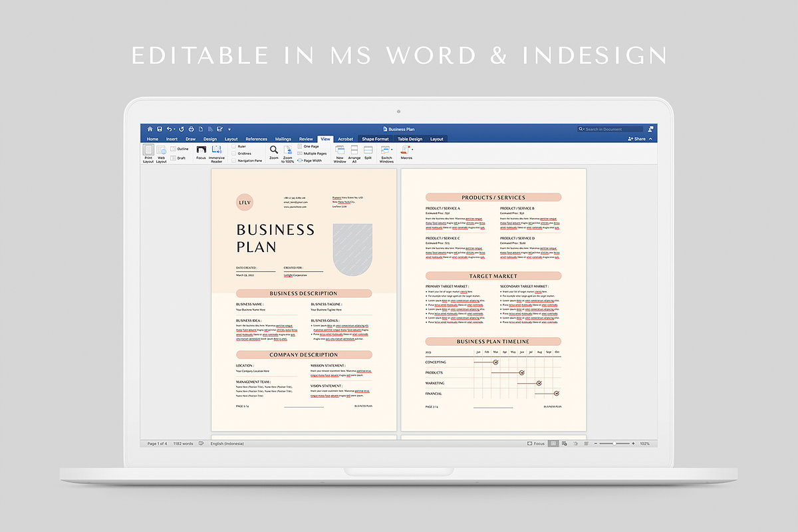Choose the Outline view

180,149
